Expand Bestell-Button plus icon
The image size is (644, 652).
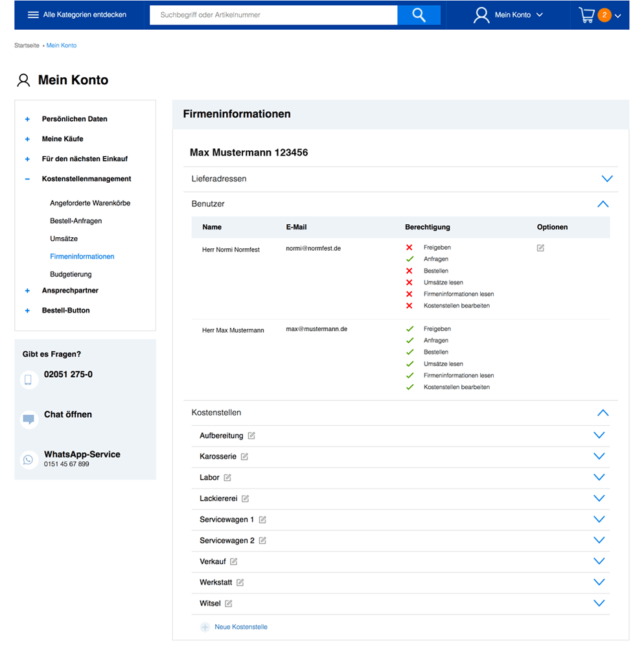(x=27, y=310)
